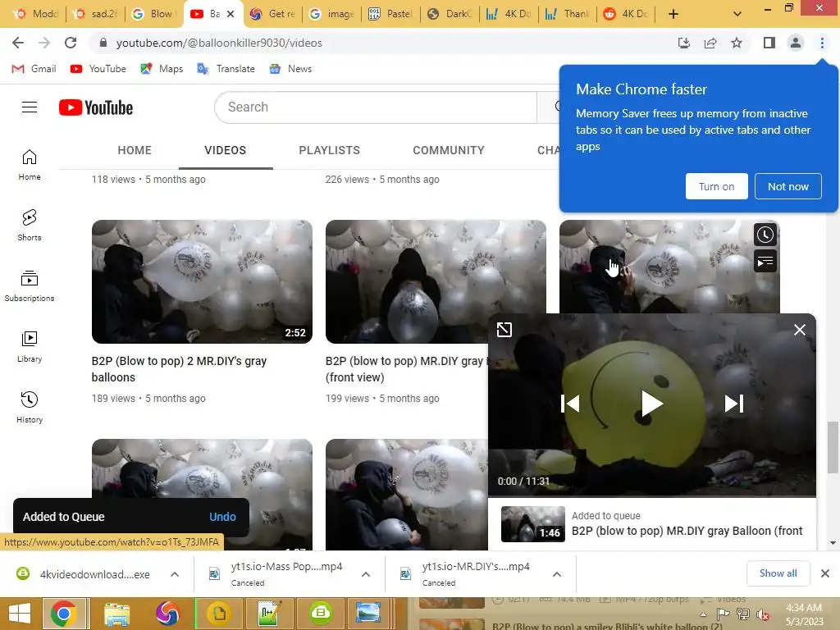Switch to the PLAYLISTS channel tab
The image size is (840, 630).
[330, 151]
